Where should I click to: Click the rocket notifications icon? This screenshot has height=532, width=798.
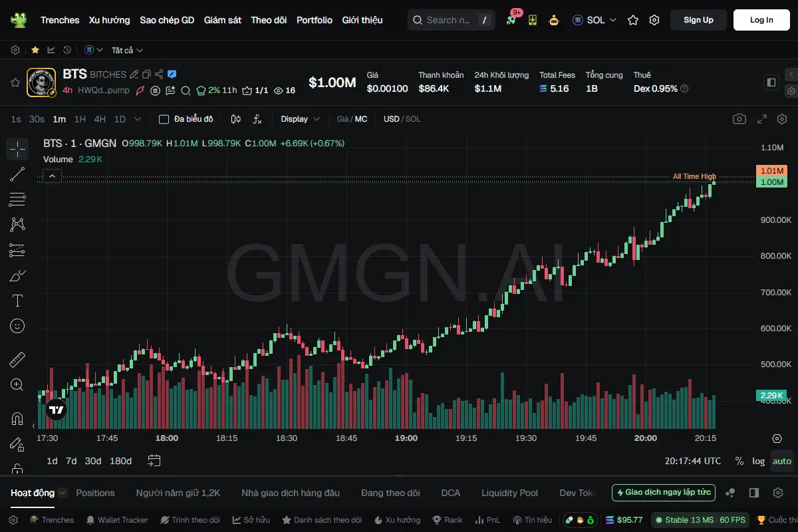coord(511,20)
